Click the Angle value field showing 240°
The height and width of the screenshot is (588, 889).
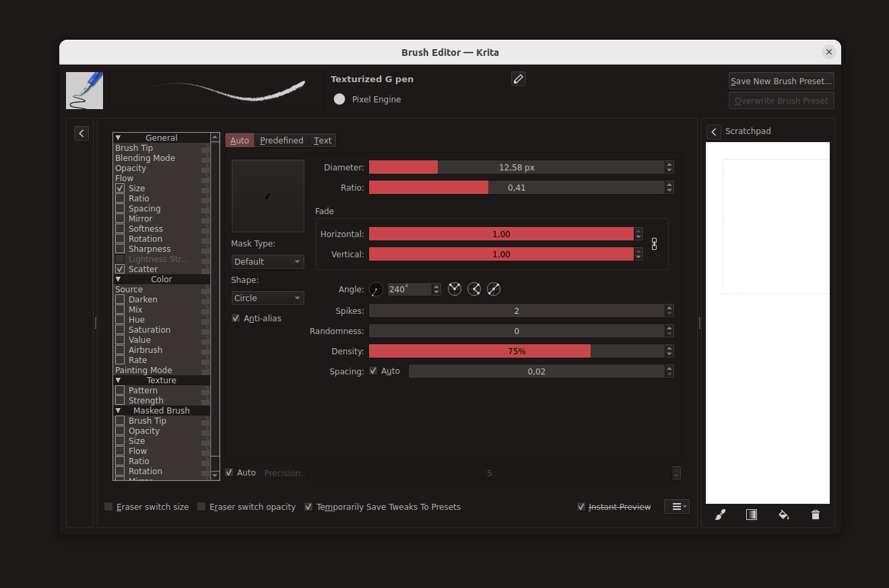pos(409,290)
